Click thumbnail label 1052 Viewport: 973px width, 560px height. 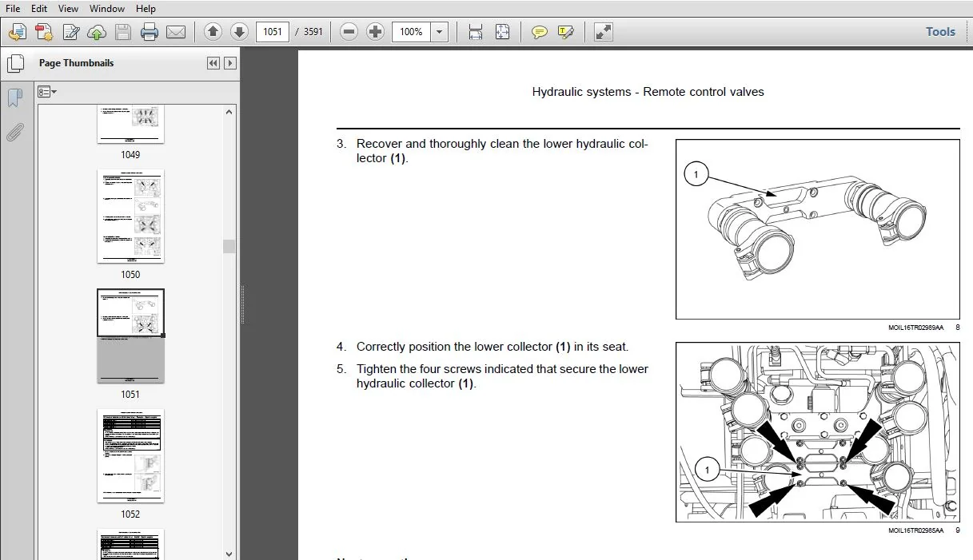pyautogui.click(x=130, y=514)
